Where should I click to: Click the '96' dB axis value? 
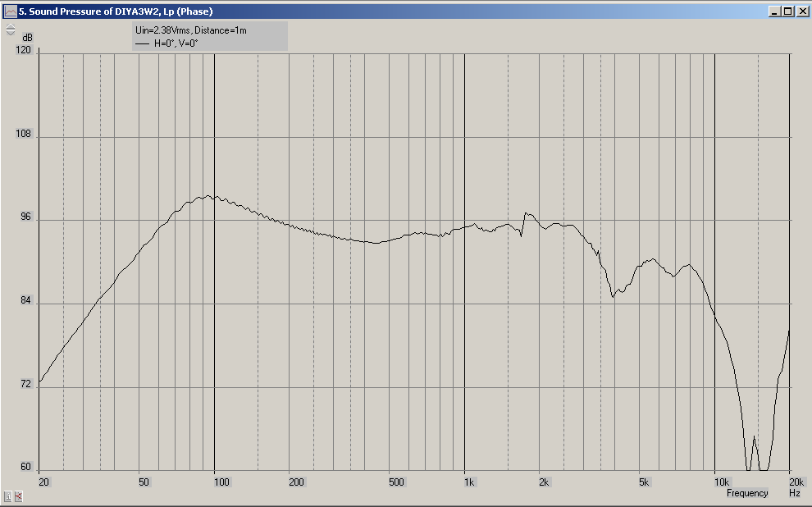pyautogui.click(x=26, y=217)
